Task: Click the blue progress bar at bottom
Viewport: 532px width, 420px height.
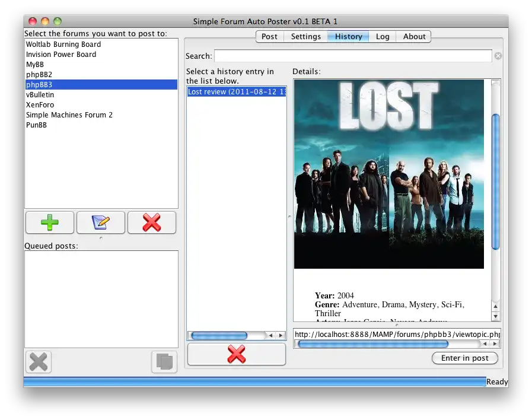Action: point(255,382)
